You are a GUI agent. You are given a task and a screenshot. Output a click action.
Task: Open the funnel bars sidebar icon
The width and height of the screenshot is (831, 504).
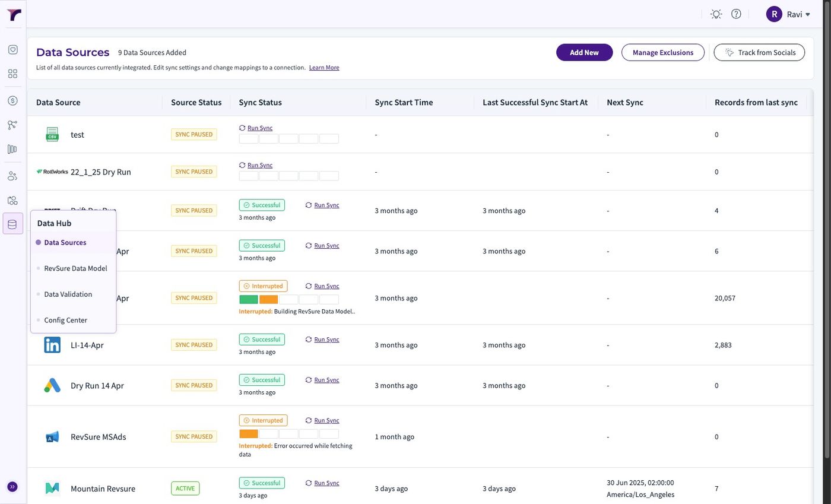point(12,149)
